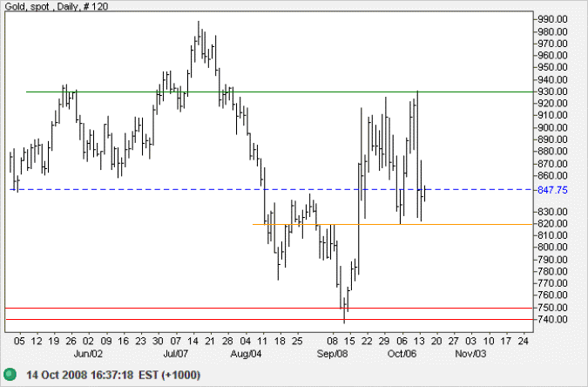Click the timestamp '14 Oct 2008 16:37:18'
Viewport: 588px width, 387px height.
coord(79,375)
